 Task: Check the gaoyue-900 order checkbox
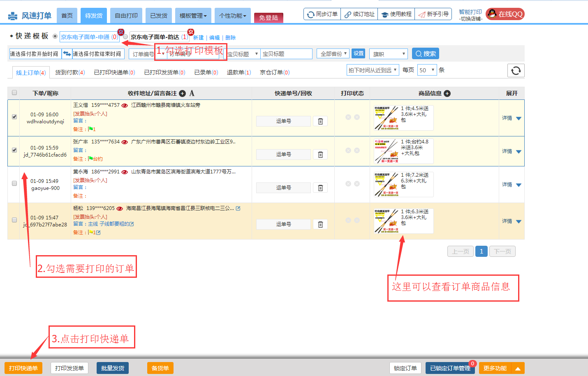14,183
